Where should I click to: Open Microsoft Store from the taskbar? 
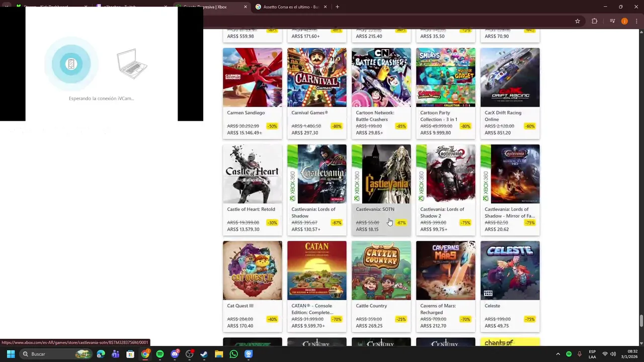130,354
